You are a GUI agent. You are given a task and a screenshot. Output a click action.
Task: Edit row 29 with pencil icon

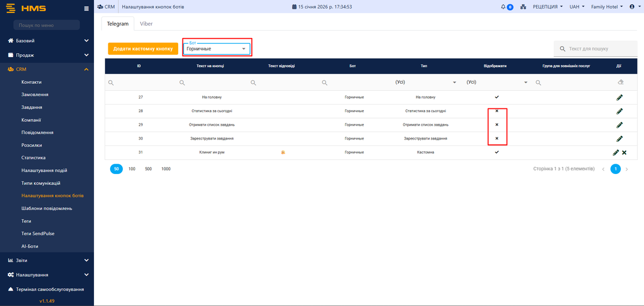click(619, 125)
